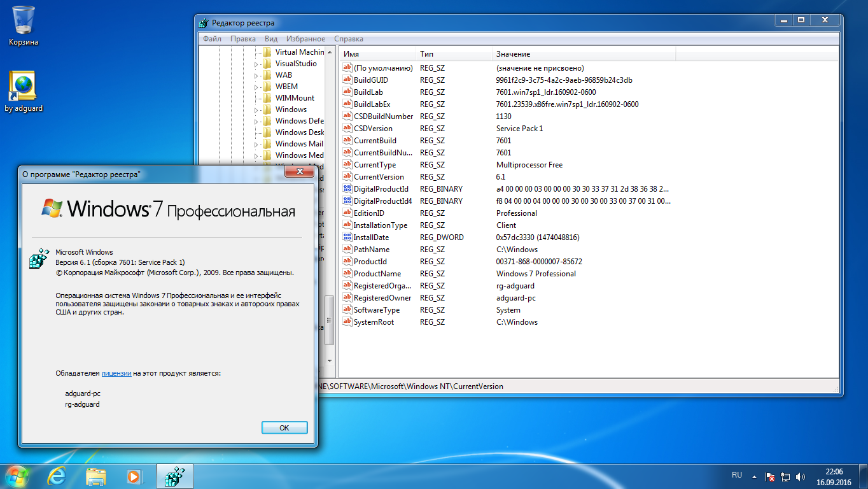Click the EditionID string icon
Screen dimensions: 868x489
347,213
